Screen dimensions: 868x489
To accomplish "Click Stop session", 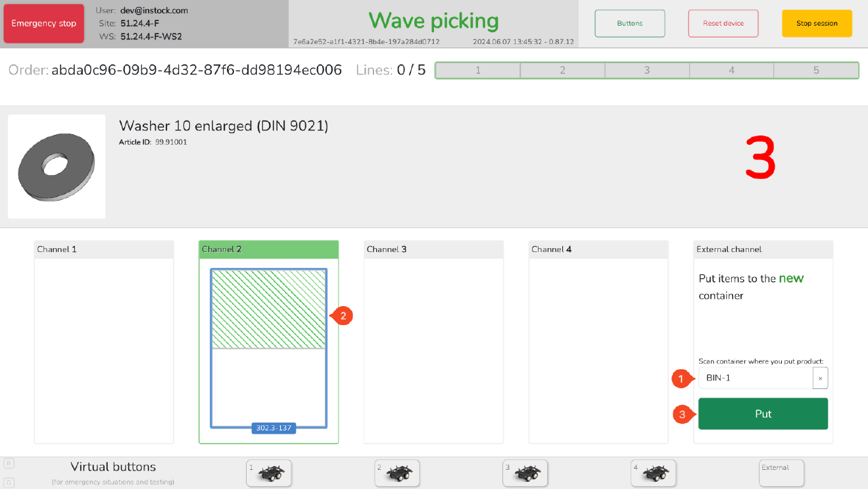I will (x=817, y=23).
